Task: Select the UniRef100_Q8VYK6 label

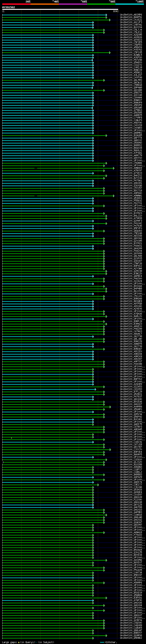Action: pos(131,239)
